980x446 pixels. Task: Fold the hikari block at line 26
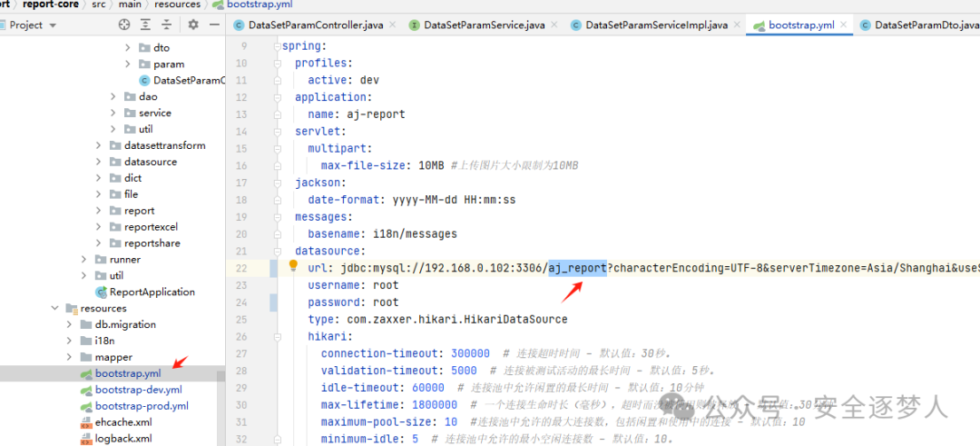(x=277, y=336)
